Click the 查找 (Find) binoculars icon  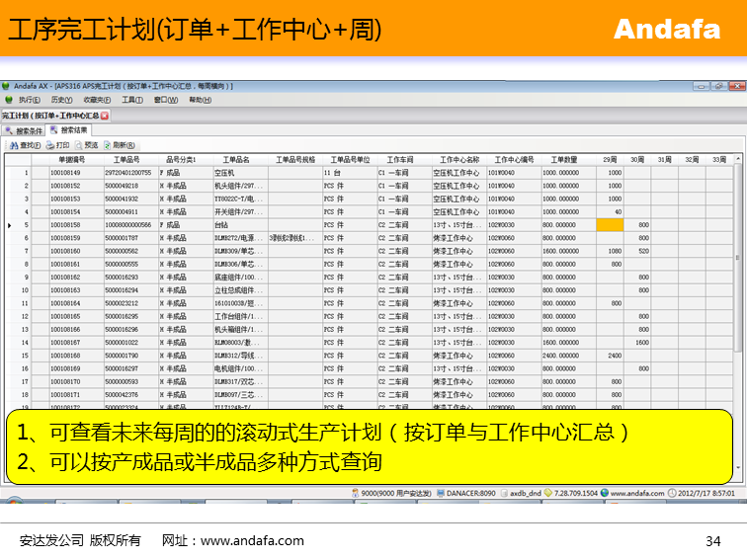(13, 145)
